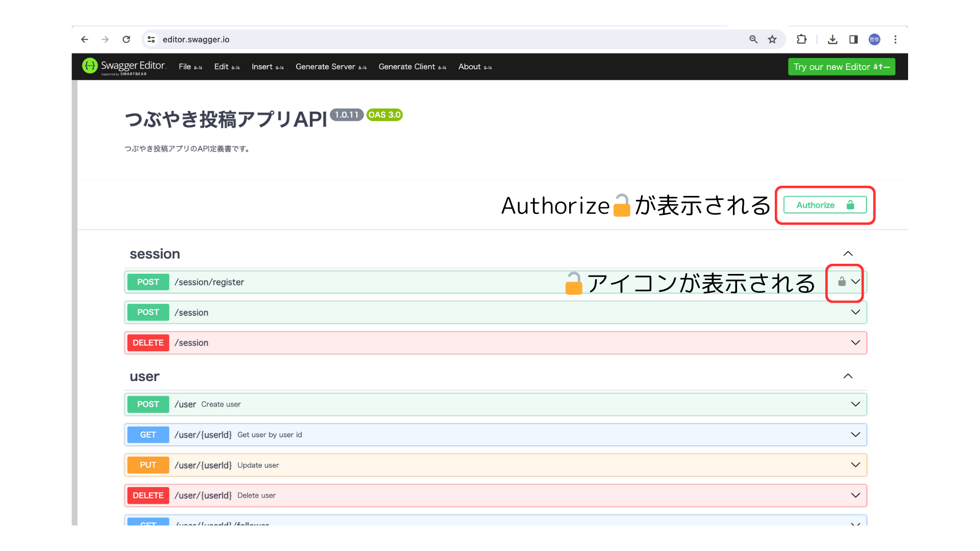Click the OAS 3.0 badge
980x551 pixels.
pos(384,115)
